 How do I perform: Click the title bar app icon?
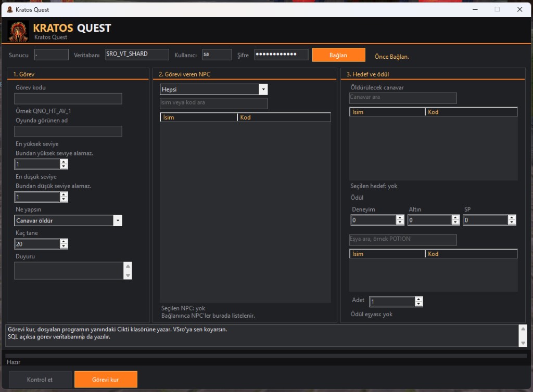(x=9, y=9)
